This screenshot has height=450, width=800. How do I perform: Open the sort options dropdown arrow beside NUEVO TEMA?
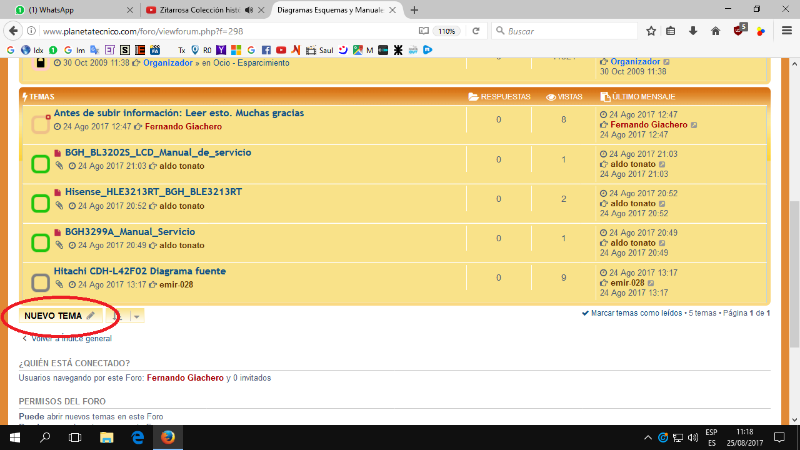click(137, 316)
